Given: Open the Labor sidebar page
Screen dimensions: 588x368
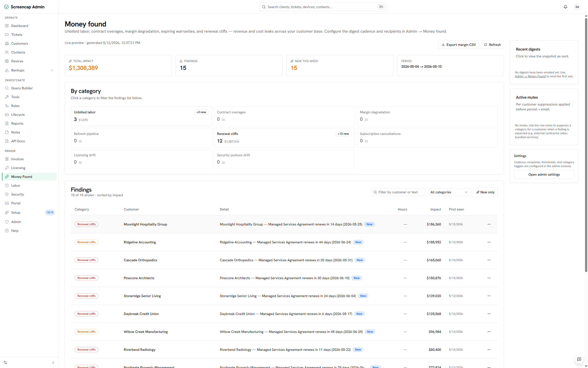Looking at the screenshot, I should [x=29, y=185].
